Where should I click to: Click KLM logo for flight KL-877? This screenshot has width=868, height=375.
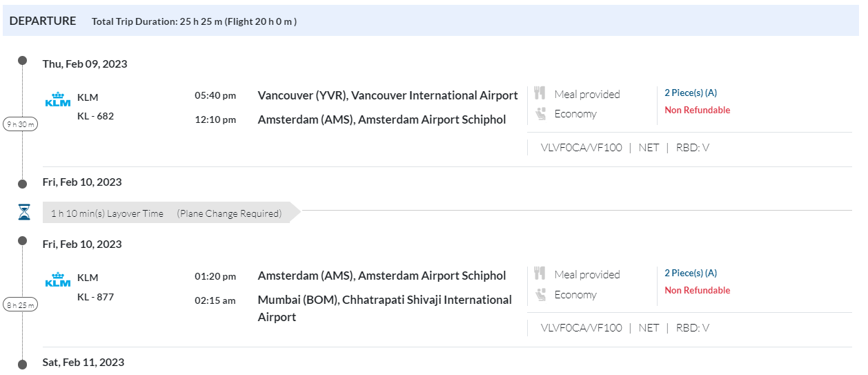[58, 280]
